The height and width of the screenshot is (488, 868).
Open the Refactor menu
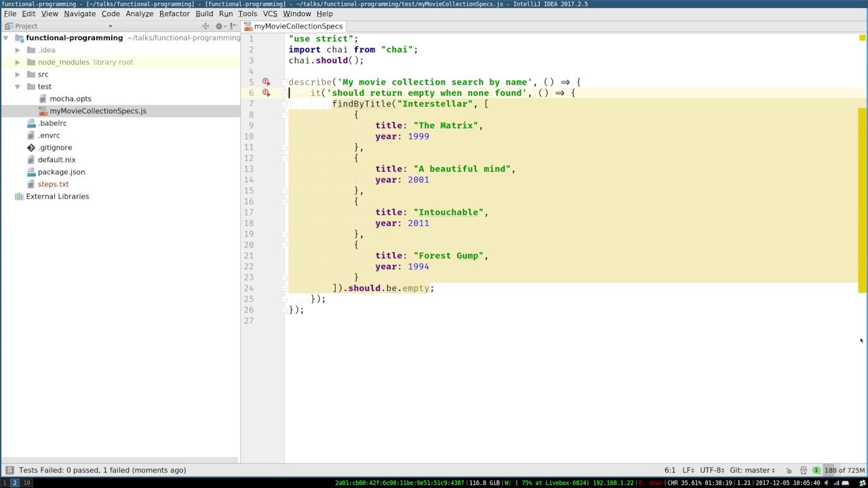[174, 14]
